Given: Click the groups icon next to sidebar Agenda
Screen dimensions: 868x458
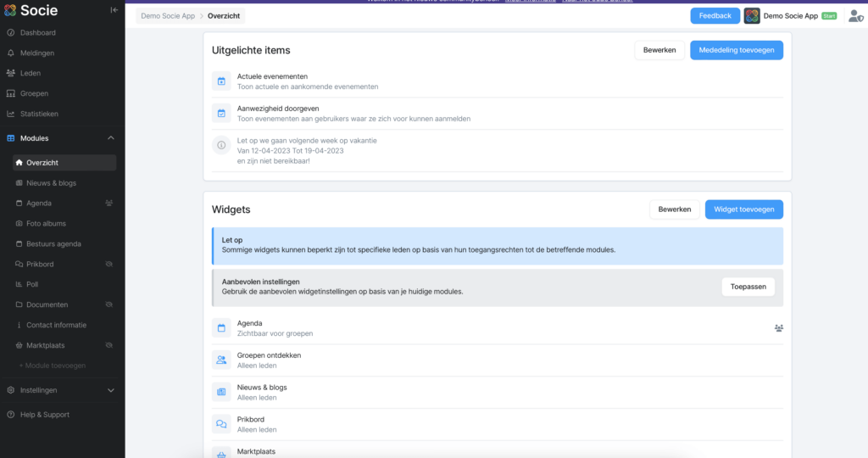Looking at the screenshot, I should [109, 204].
